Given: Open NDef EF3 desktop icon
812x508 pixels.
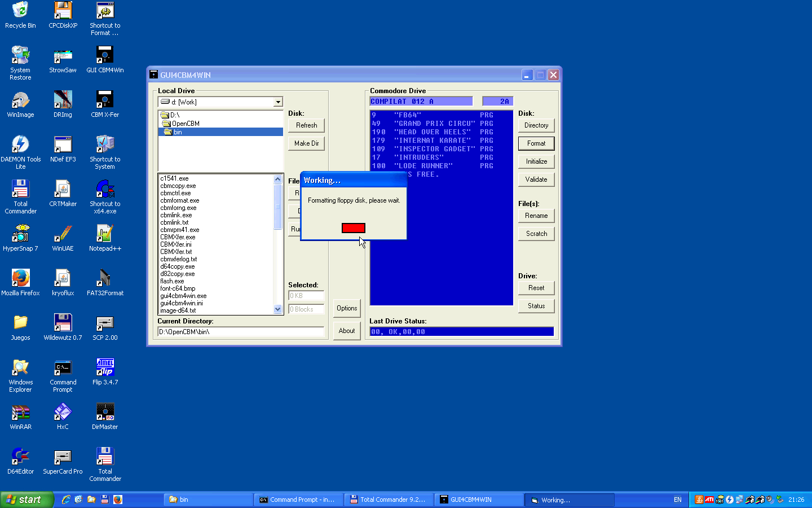Looking at the screenshot, I should (63, 149).
